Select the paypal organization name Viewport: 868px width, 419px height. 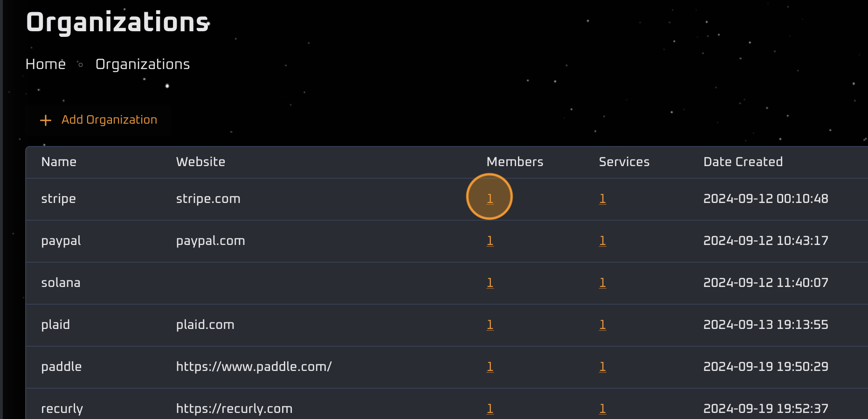pos(61,241)
